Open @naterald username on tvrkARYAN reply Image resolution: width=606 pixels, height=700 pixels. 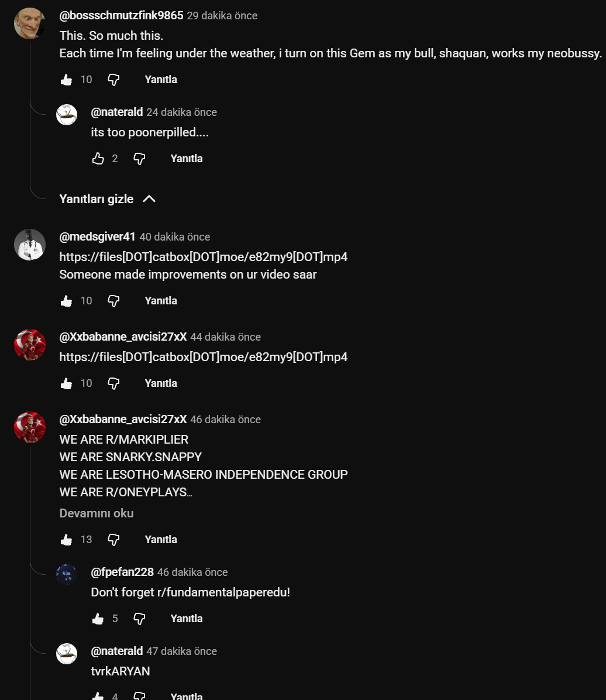click(x=117, y=651)
